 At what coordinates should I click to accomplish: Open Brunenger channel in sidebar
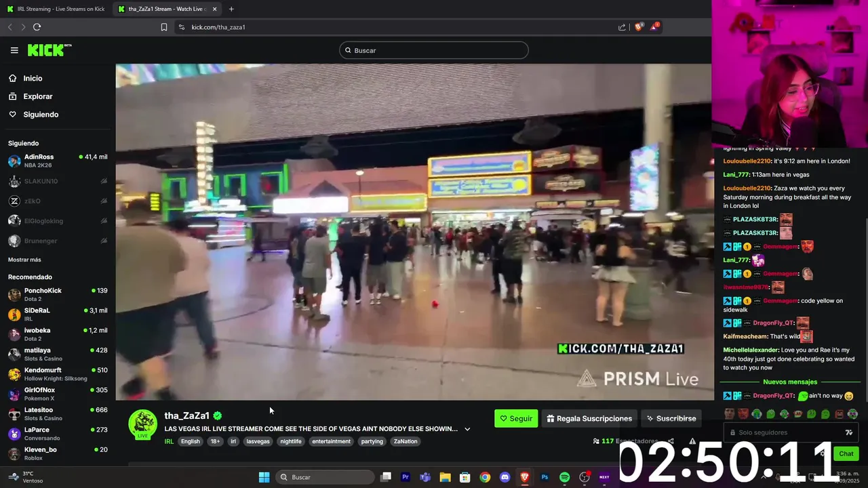click(58, 241)
